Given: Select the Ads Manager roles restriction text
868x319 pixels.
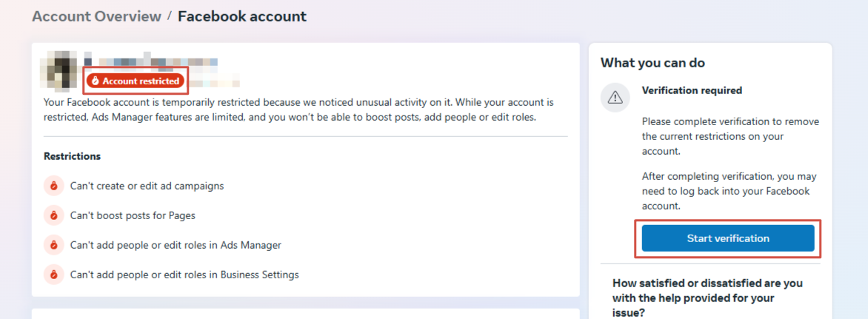Looking at the screenshot, I should (176, 245).
